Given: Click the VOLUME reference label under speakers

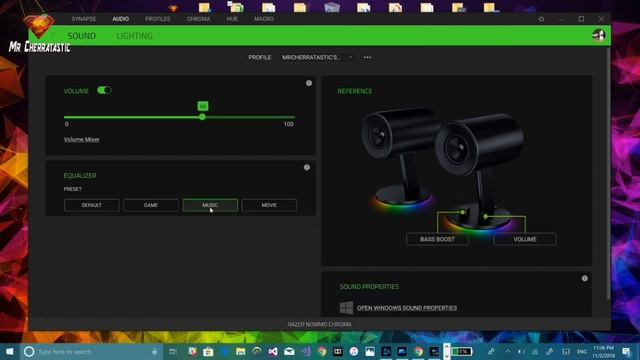Looking at the screenshot, I should tap(525, 239).
